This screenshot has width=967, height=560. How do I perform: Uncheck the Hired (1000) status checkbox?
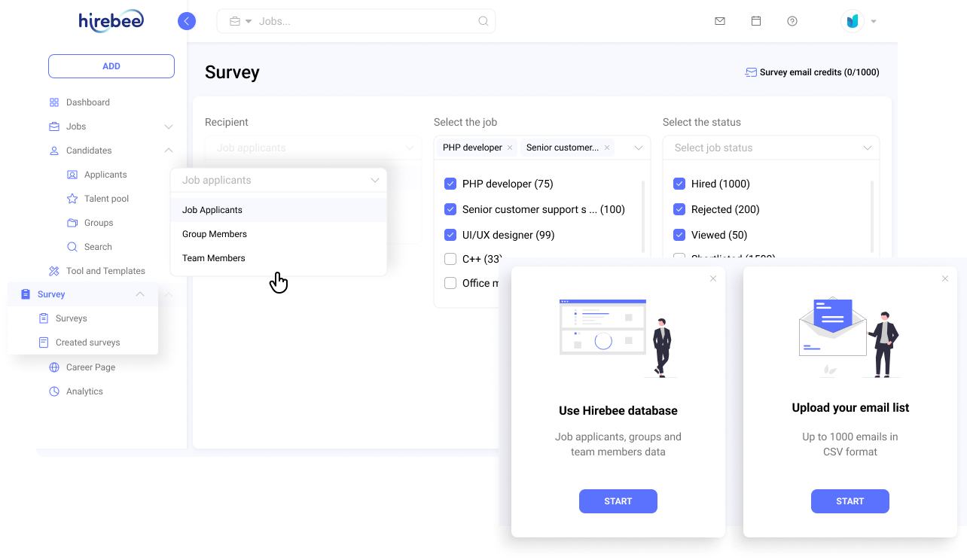[x=679, y=184]
